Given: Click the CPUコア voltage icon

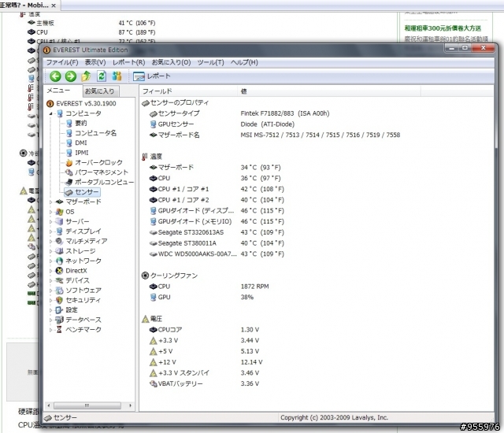Looking at the screenshot, I should click(154, 330).
